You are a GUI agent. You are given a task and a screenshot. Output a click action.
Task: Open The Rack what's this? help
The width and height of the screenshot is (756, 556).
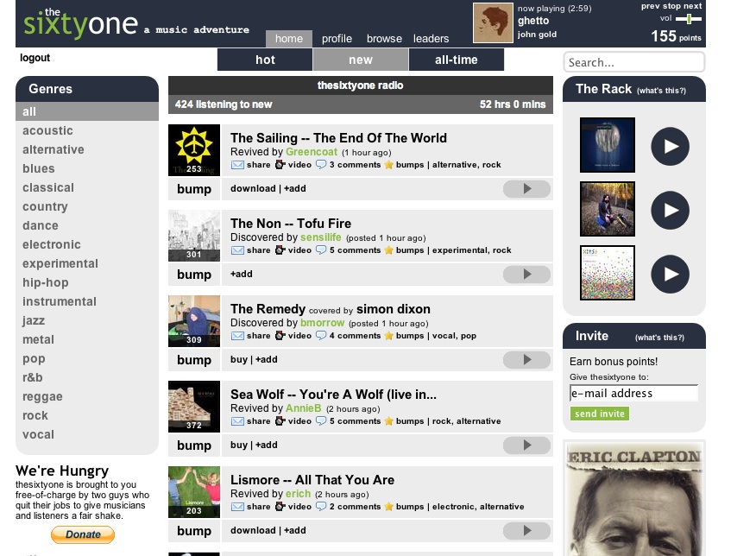pyautogui.click(x=661, y=91)
